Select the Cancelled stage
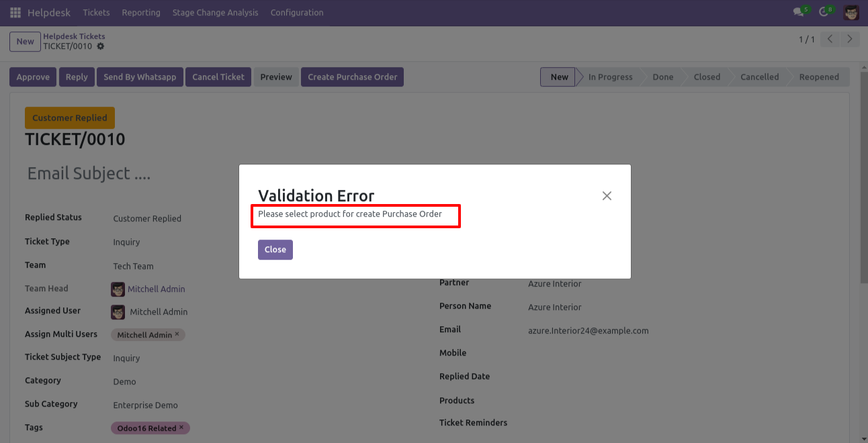The width and height of the screenshot is (868, 443). coord(759,77)
